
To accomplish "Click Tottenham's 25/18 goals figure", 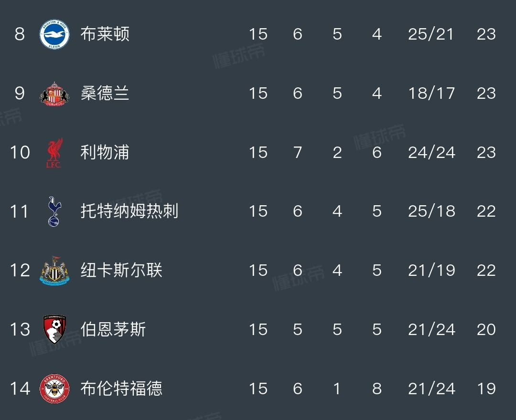I will click(431, 211).
